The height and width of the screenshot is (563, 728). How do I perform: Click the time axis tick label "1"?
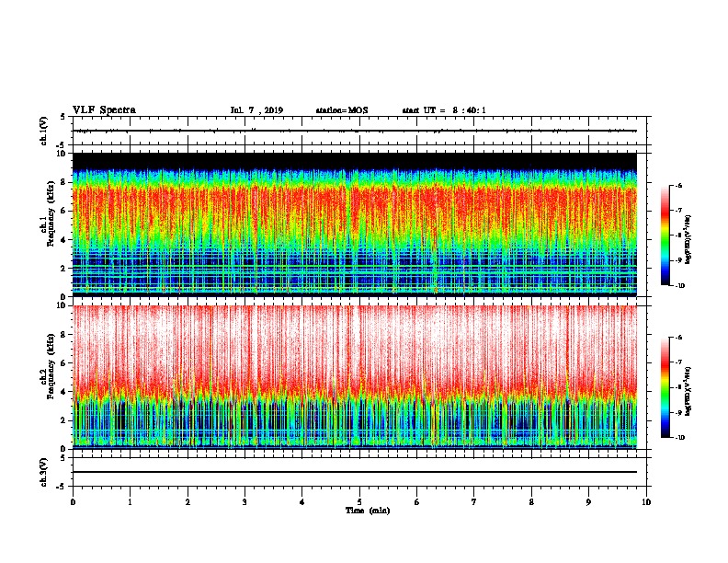(x=130, y=502)
